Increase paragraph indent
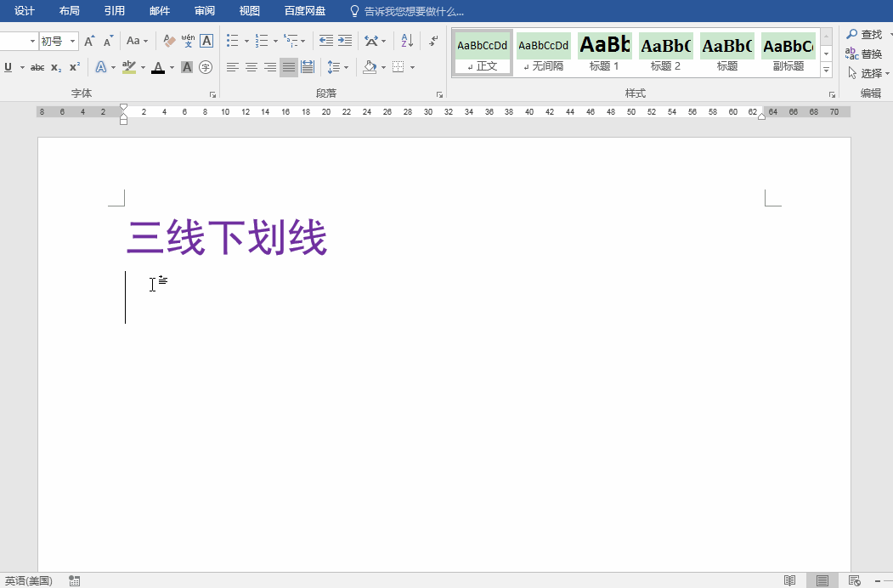 345,41
